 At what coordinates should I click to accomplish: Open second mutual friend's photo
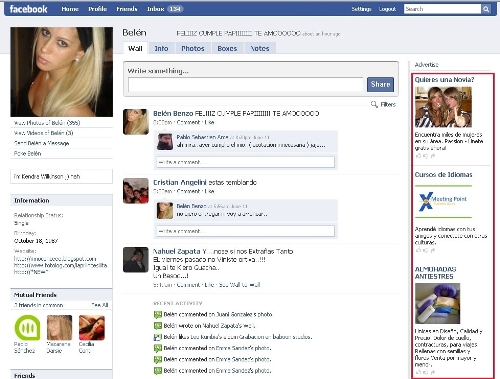pos(59,328)
